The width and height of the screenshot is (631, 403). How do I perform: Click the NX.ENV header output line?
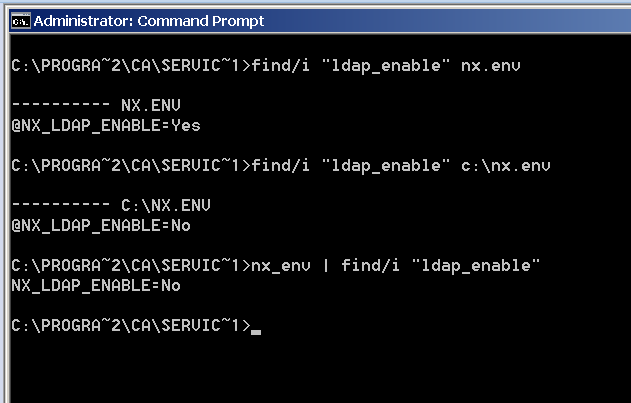[96, 105]
